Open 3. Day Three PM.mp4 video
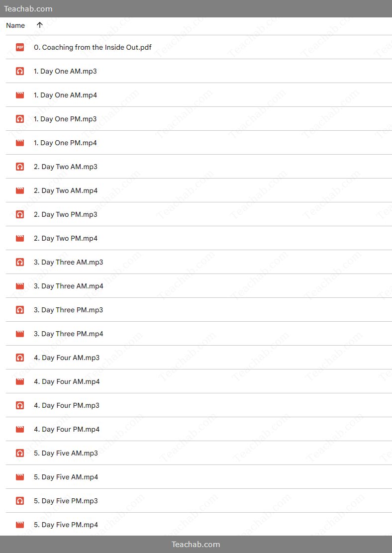This screenshot has width=392, height=553. point(69,334)
